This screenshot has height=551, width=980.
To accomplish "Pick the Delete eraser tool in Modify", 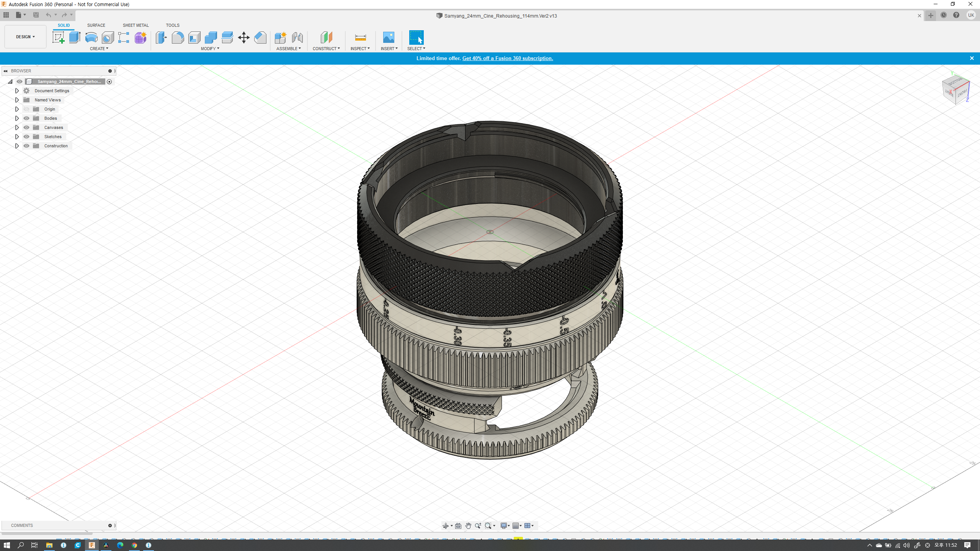I will [260, 37].
